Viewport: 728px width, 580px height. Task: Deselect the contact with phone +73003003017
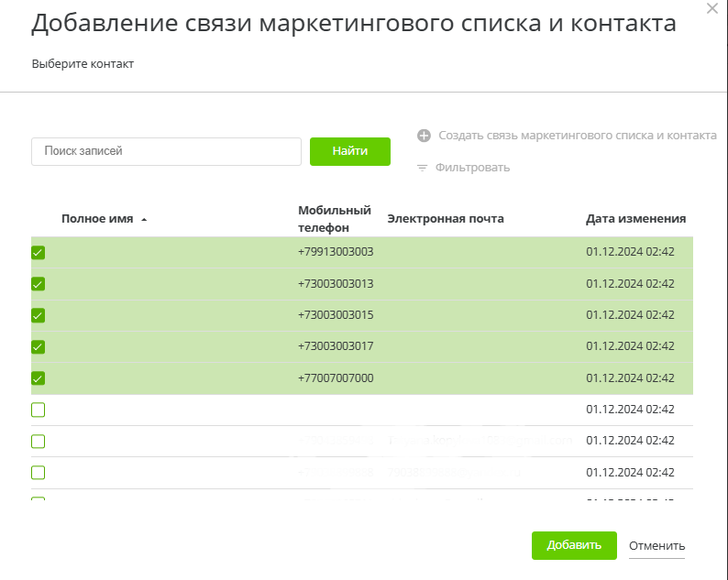(x=39, y=347)
